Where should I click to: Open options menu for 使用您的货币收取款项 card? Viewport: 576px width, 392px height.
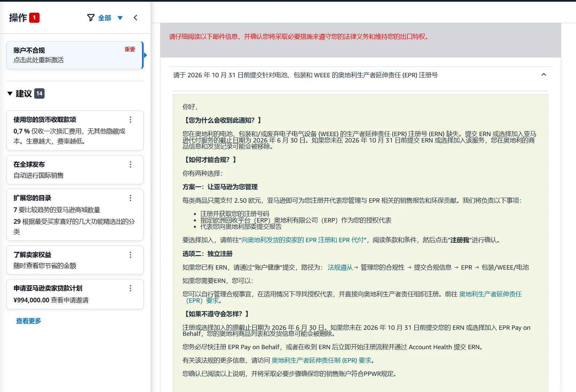click(x=130, y=119)
